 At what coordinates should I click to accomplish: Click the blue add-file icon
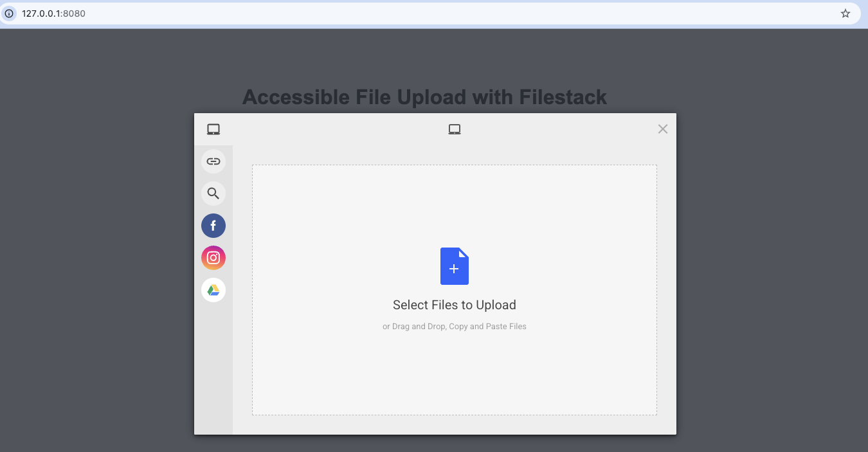pyautogui.click(x=455, y=266)
